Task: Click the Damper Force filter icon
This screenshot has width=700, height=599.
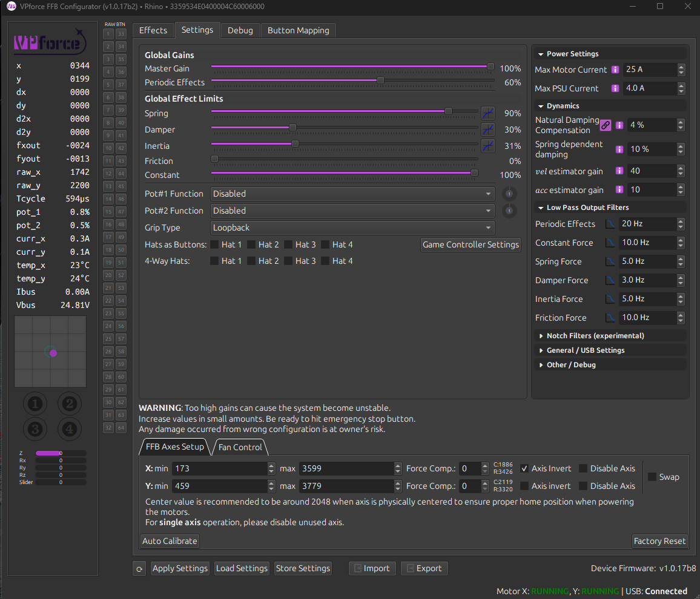Action: point(610,280)
